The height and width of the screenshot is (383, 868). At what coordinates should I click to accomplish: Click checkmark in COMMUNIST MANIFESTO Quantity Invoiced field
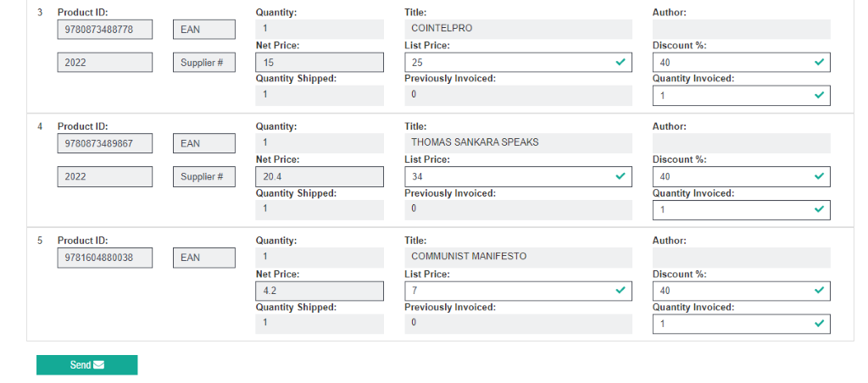[819, 324]
